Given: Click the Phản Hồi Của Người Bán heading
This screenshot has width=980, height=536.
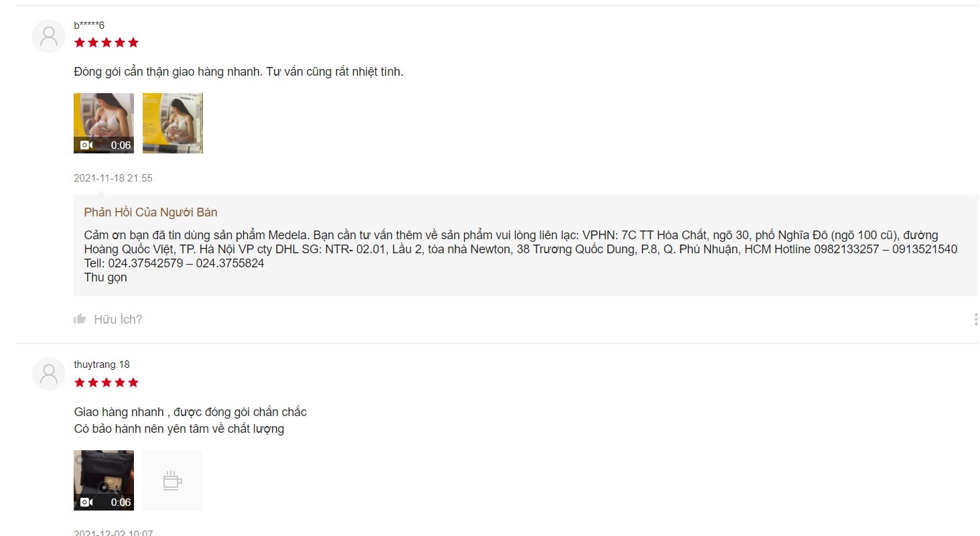Looking at the screenshot, I should pos(151,212).
